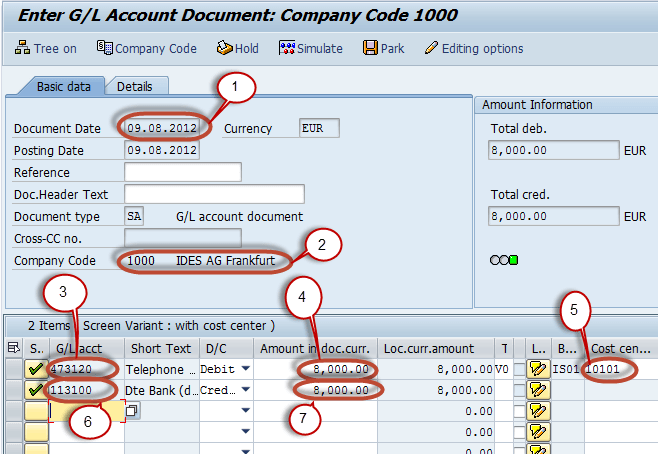Screen dimensions: 658x454
Task: Expand the D/C dropdown in third empty row
Action: pos(244,411)
